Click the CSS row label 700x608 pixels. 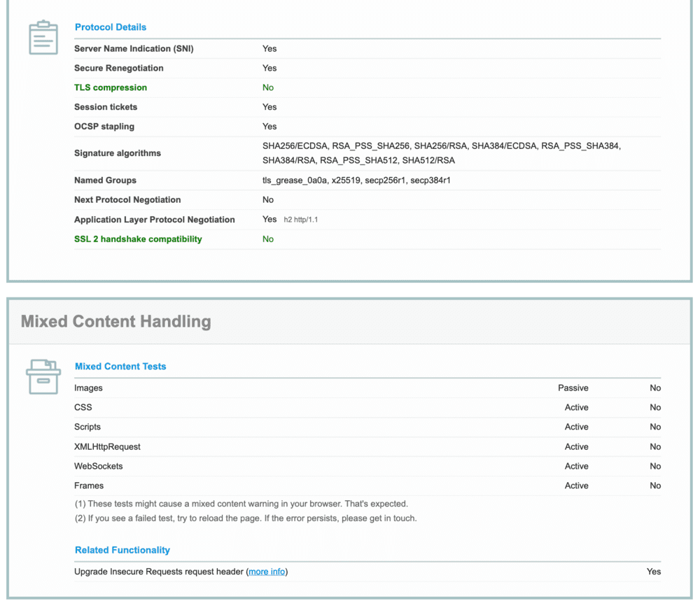tap(83, 407)
